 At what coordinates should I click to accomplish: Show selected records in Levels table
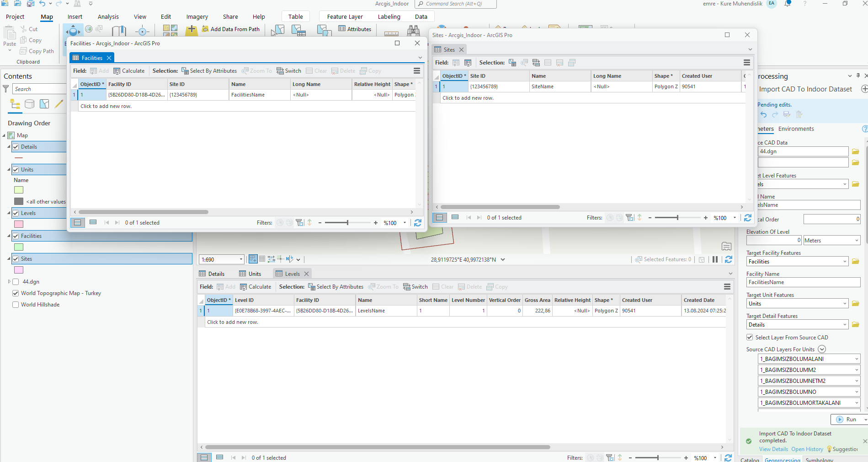pos(220,457)
